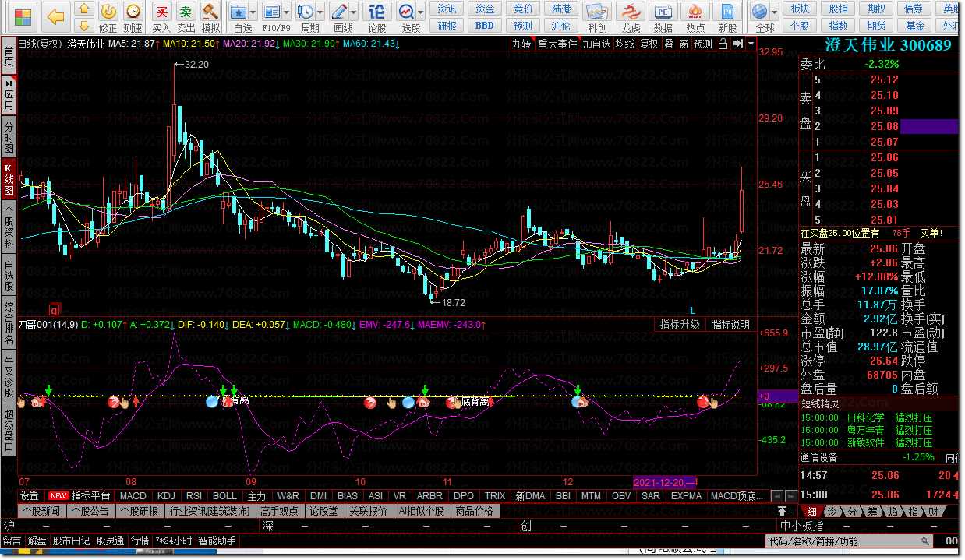Open the F10/F9 info icon
Screen dimensions: 965x560
click(x=271, y=12)
